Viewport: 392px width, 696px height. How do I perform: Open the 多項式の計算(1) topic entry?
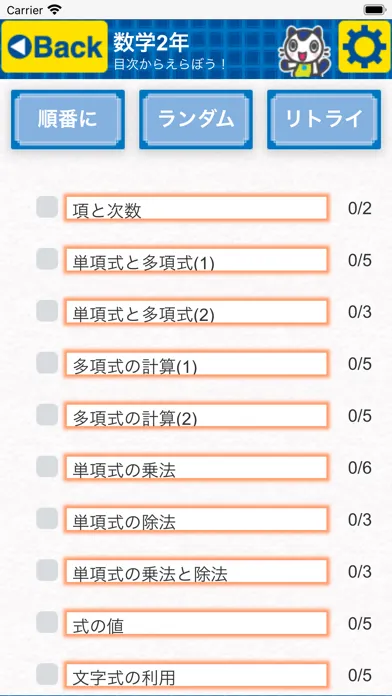(196, 364)
